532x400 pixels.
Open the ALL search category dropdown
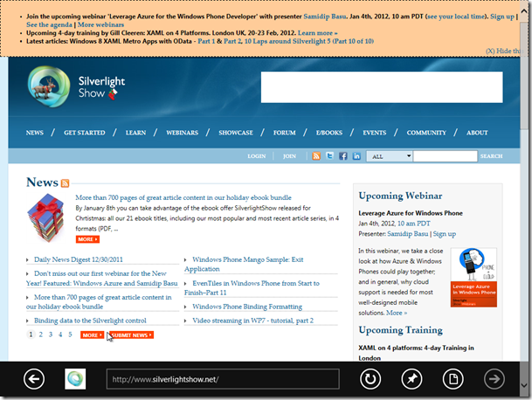(x=390, y=156)
